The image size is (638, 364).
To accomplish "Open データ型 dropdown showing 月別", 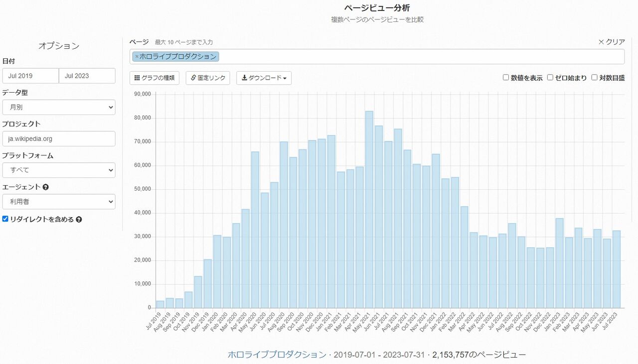I will click(x=59, y=107).
